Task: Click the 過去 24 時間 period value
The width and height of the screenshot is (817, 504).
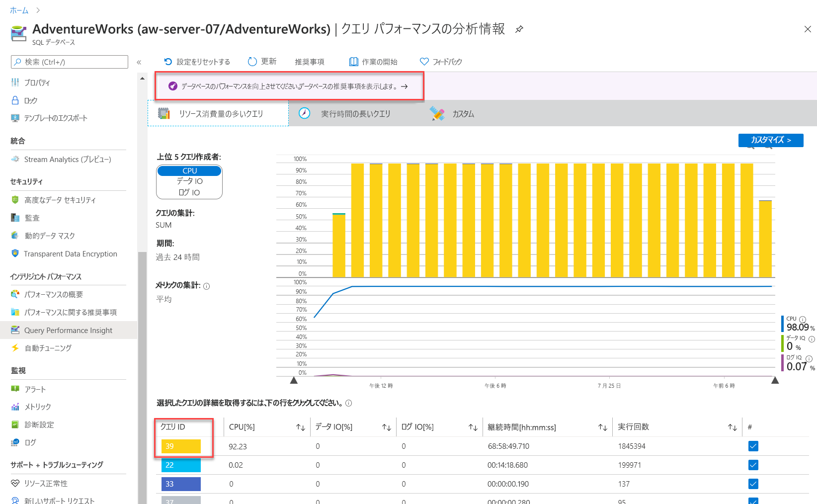Action: click(x=177, y=257)
